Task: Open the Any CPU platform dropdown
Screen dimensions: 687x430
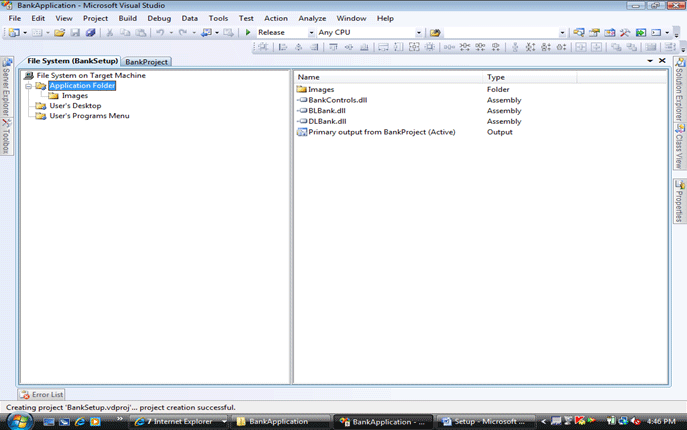Action: [419, 33]
